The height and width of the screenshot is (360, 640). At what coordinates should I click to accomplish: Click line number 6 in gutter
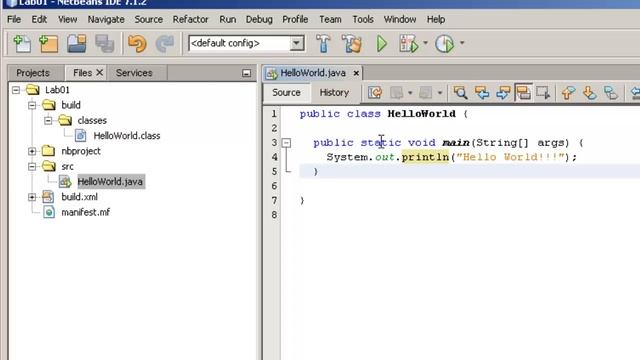tap(274, 186)
